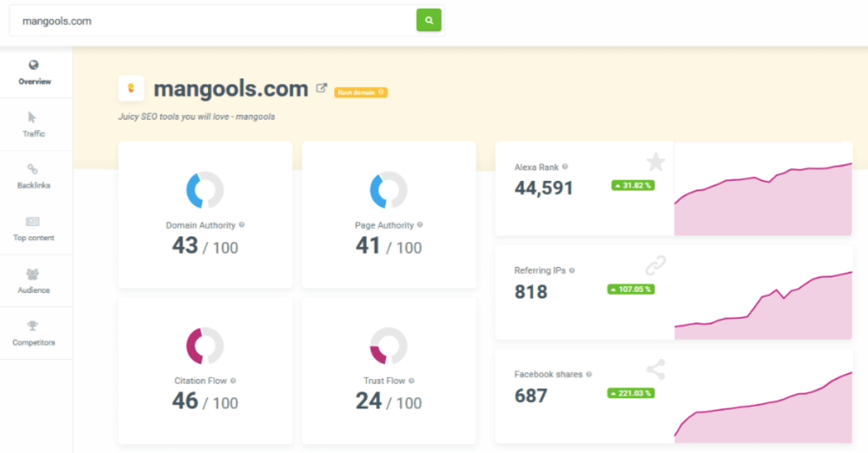868x453 pixels.
Task: Click the Page Authority label
Action: point(384,226)
